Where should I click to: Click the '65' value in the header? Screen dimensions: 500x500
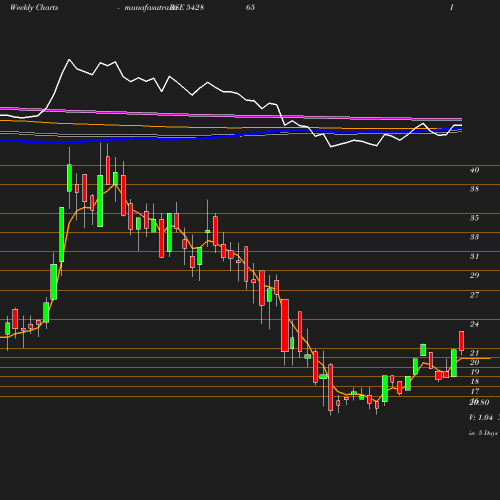(x=250, y=7)
